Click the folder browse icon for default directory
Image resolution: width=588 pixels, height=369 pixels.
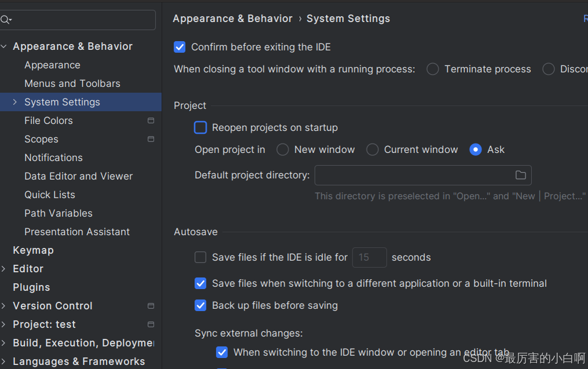point(520,175)
